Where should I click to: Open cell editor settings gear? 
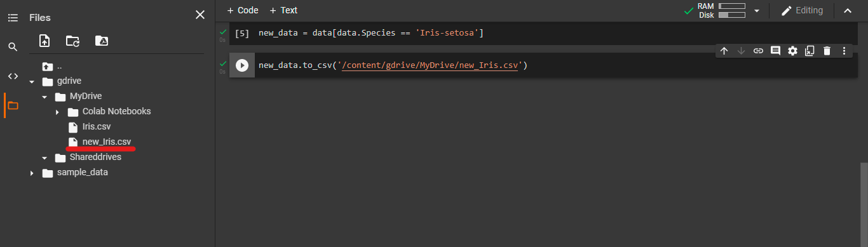tap(792, 51)
